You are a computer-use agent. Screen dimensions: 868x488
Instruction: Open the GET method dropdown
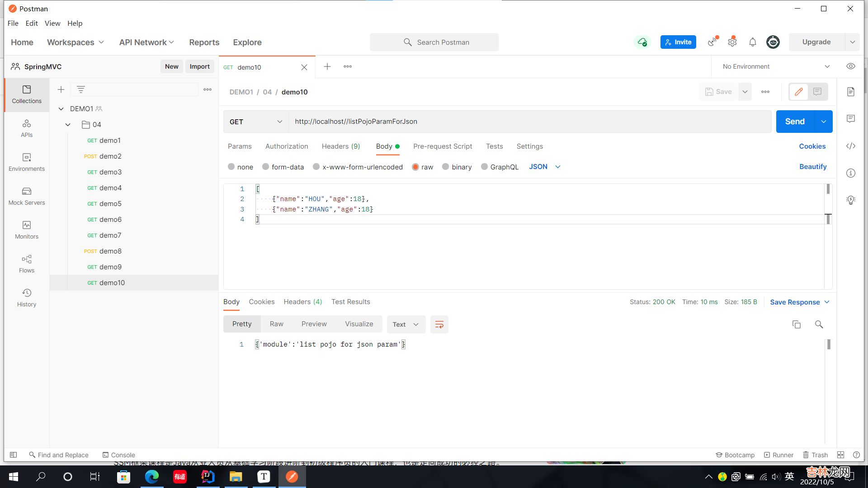tap(256, 122)
